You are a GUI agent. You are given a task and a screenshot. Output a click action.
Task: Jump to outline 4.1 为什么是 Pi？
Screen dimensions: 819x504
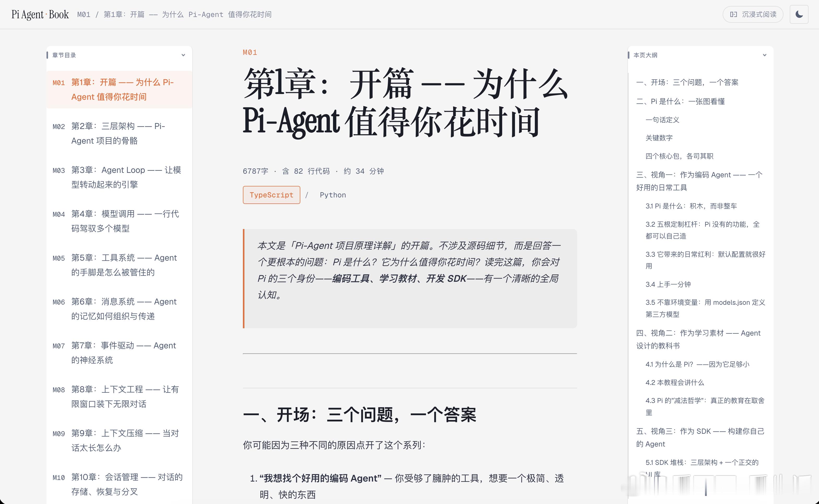point(697,364)
